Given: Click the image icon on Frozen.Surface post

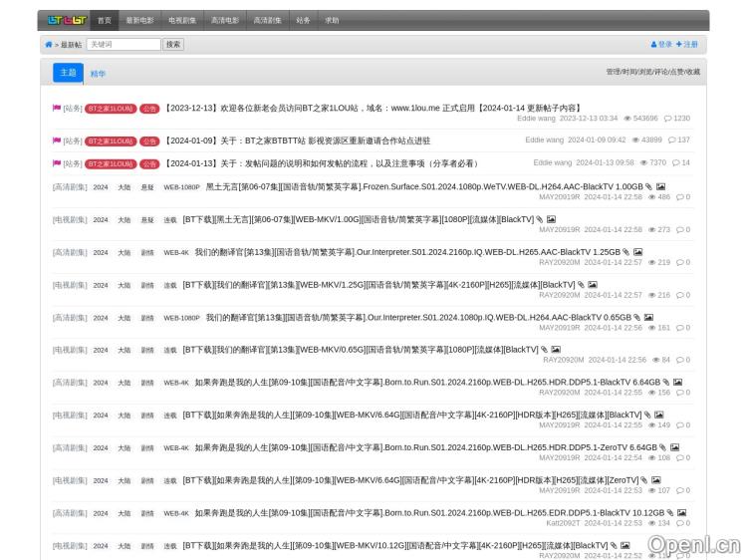Looking at the screenshot, I should pos(660,186).
